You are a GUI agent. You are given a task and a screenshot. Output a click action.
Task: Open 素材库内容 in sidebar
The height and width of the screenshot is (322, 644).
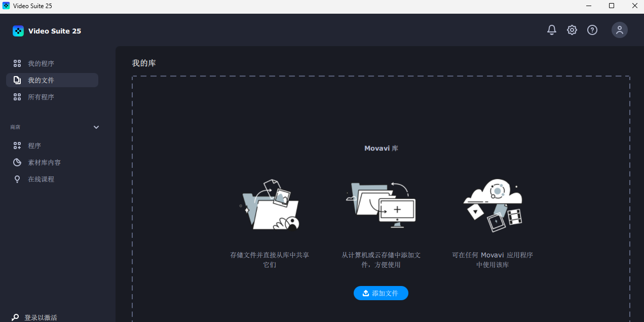pos(52,162)
